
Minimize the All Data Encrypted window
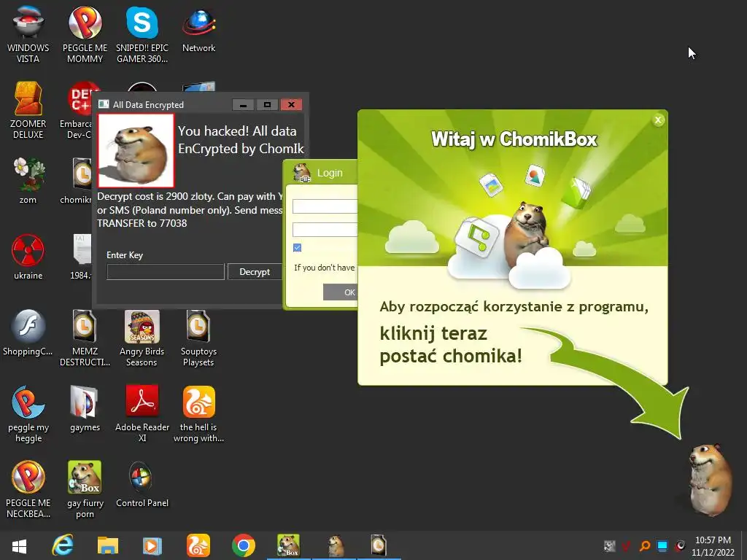pos(243,105)
